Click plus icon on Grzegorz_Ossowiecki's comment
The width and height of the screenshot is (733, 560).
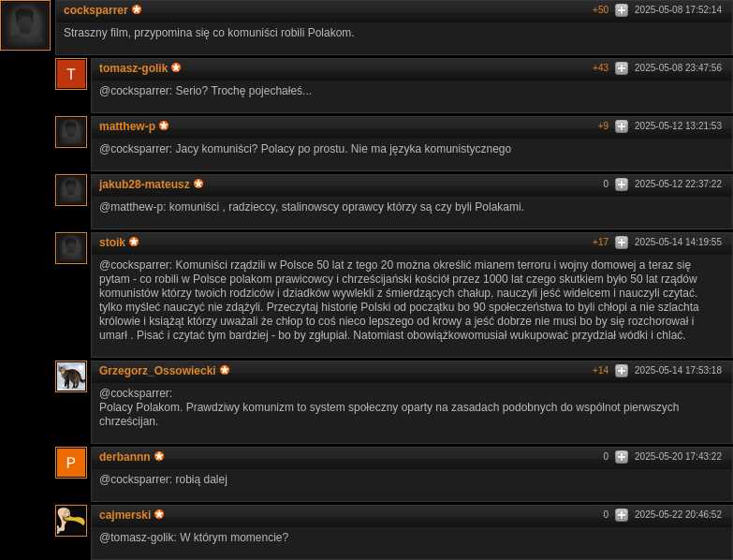click(x=622, y=371)
